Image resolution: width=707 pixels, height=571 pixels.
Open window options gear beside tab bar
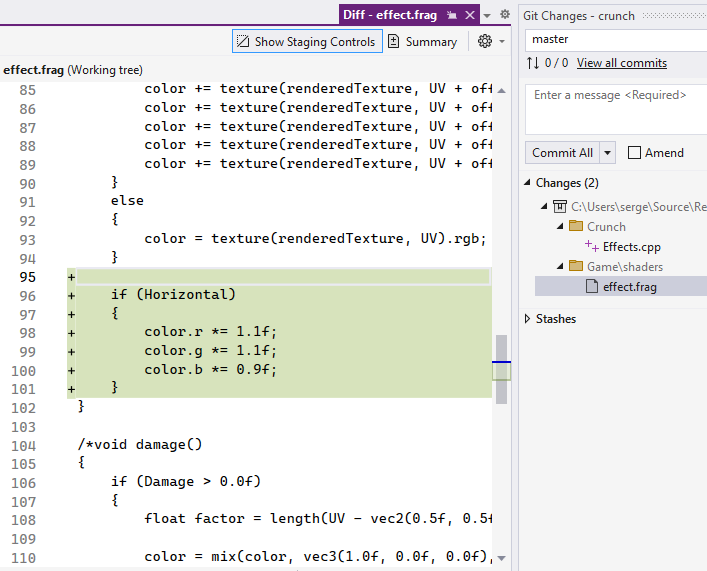[505, 14]
